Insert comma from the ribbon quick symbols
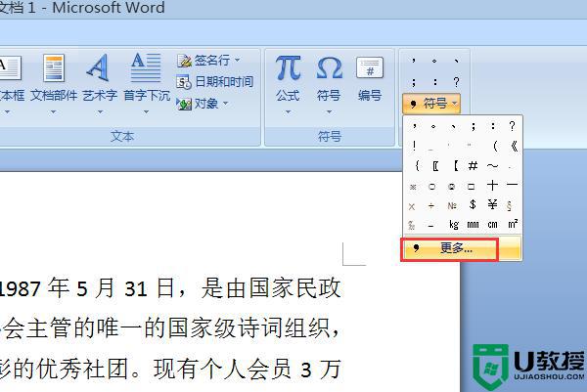Image resolution: width=587 pixels, height=392 pixels. tap(414, 61)
